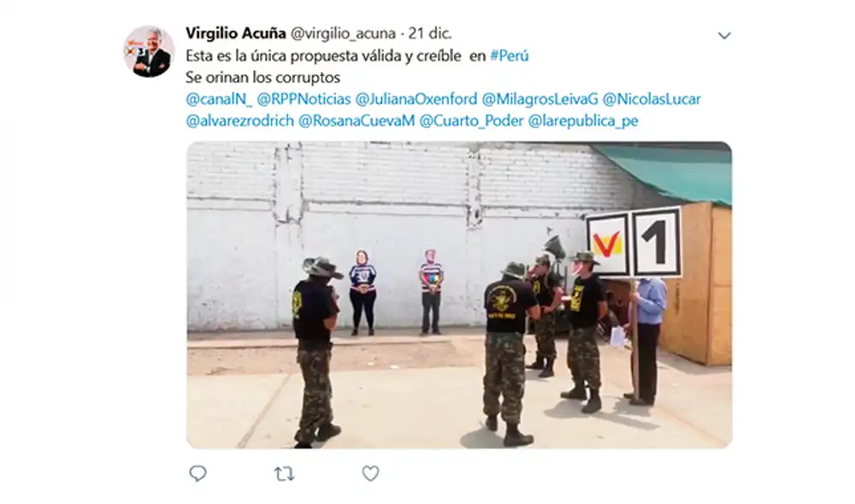Open the Virgilio Acuña display name
The width and height of the screenshot is (855, 504).
coord(236,33)
